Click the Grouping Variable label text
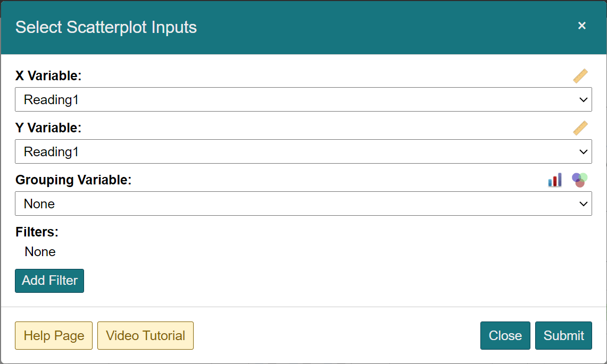This screenshot has width=607, height=364. click(x=73, y=180)
